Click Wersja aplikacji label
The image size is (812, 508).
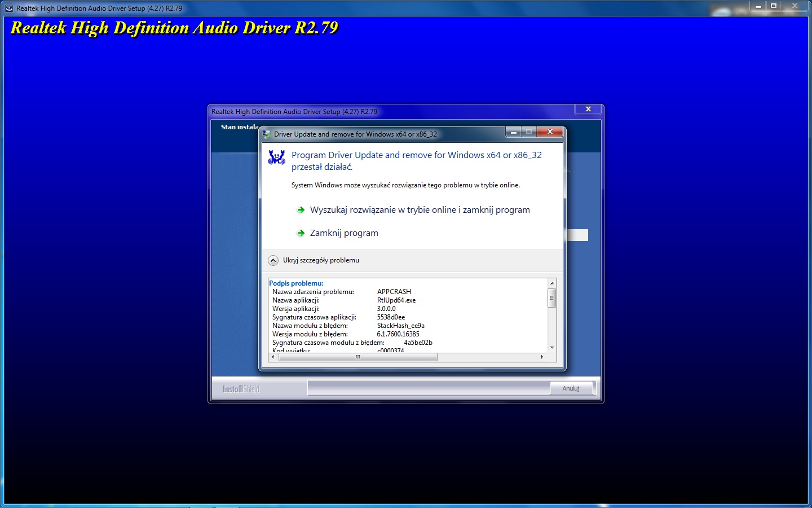pyautogui.click(x=296, y=309)
